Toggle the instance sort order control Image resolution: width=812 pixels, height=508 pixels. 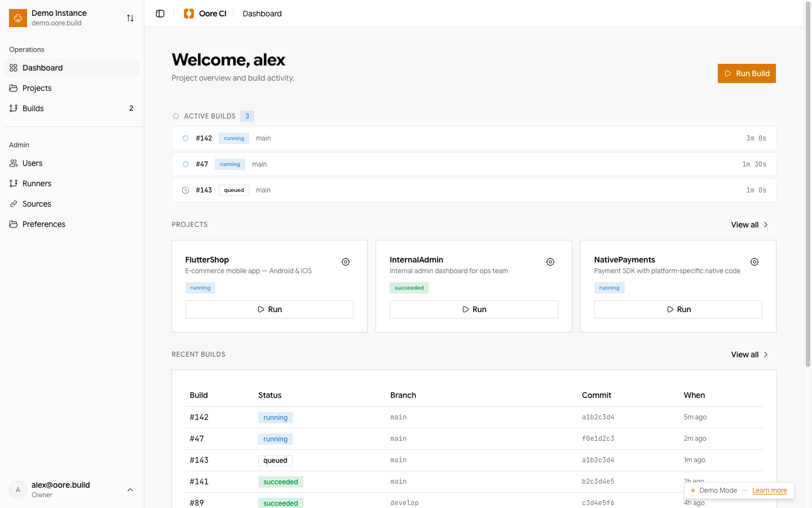point(130,17)
